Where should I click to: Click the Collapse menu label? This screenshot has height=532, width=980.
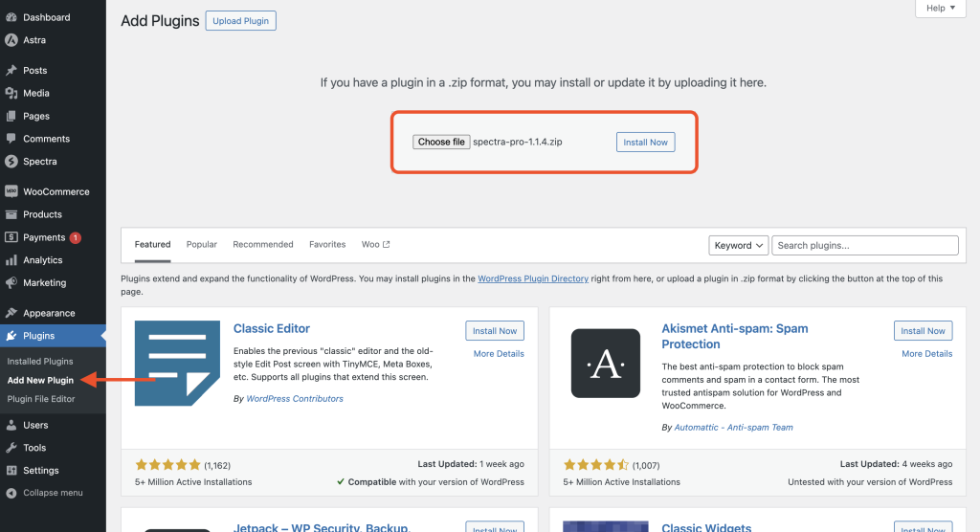click(x=53, y=493)
